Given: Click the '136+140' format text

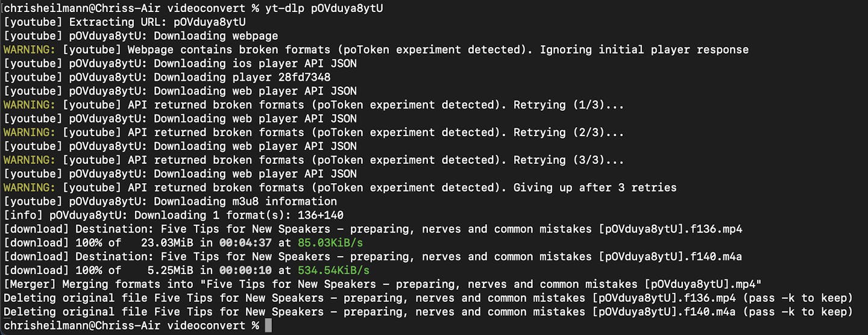Looking at the screenshot, I should [321, 215].
